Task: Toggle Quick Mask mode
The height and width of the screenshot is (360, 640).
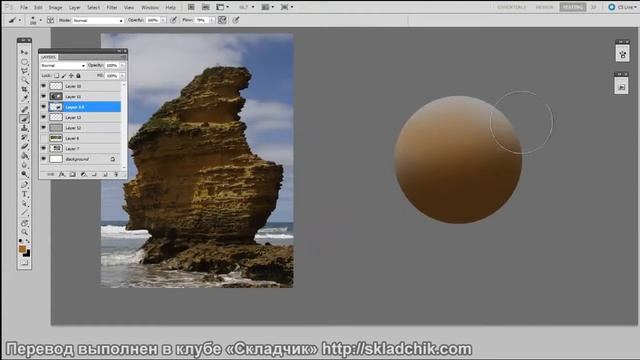Action: click(24, 262)
